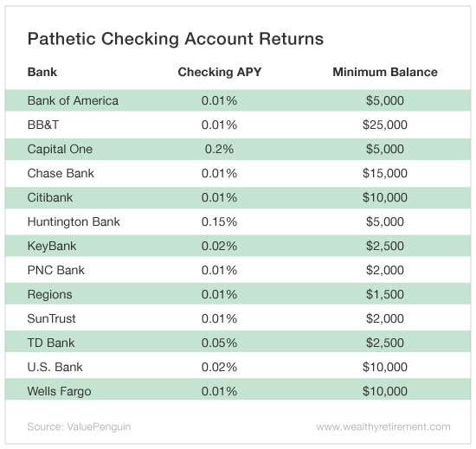Image resolution: width=476 pixels, height=449 pixels.
Task: Click the Source: ValuePenguin credit text
Action: point(79,427)
